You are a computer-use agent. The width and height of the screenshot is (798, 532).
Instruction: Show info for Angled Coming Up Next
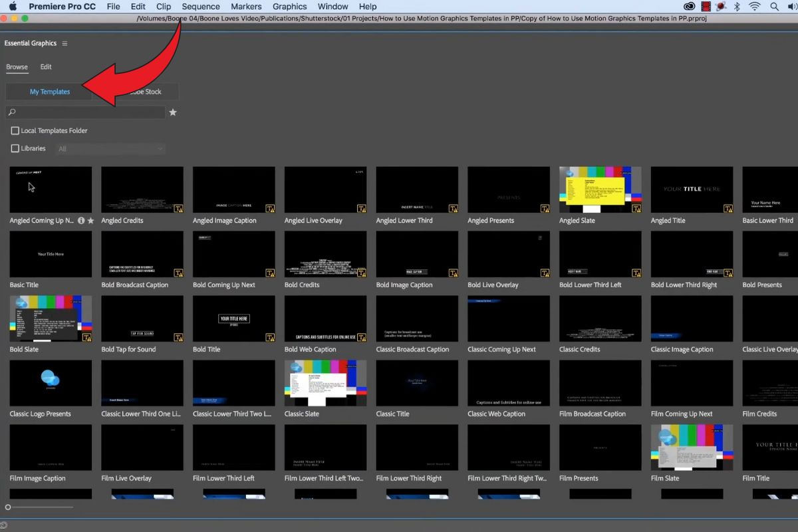click(81, 220)
